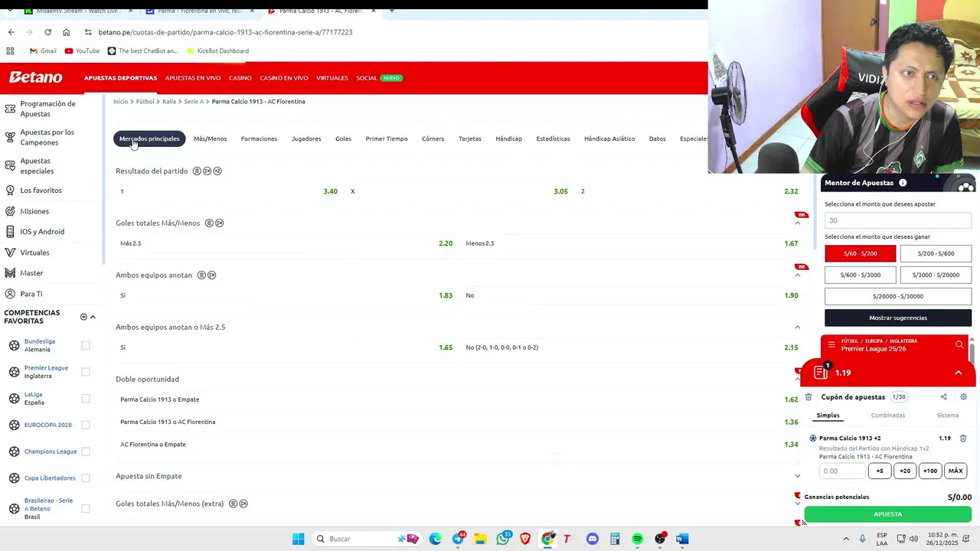Image resolution: width=980 pixels, height=551 pixels.
Task: Select the S/60 - S/200 winnings range
Action: coord(860,253)
